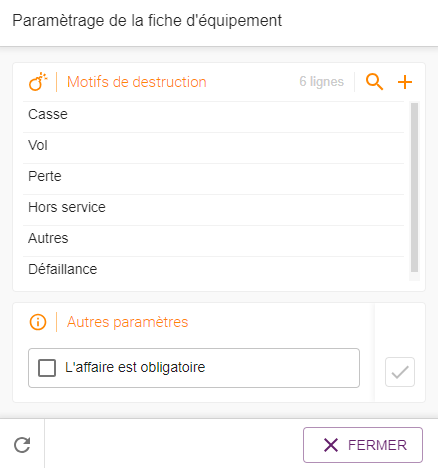This screenshot has width=438, height=468.
Task: Close the dialog with the FERMER button
Action: (363, 445)
